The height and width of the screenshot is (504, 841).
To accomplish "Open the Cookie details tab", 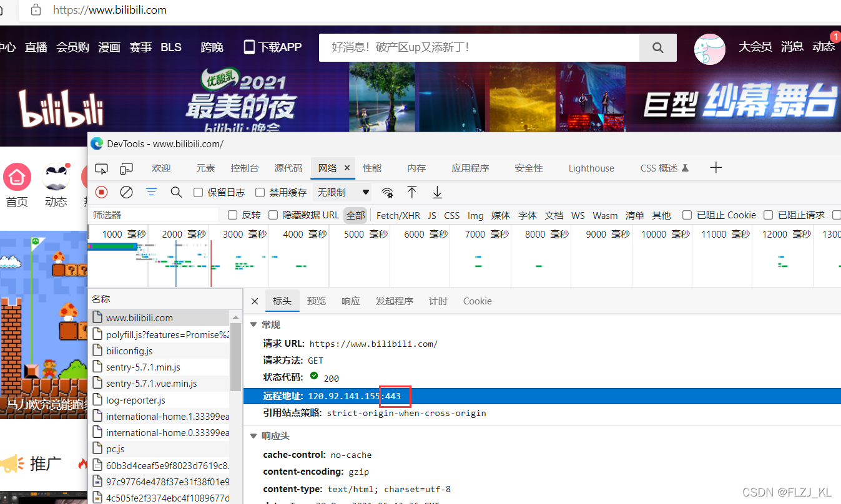I will tap(477, 301).
